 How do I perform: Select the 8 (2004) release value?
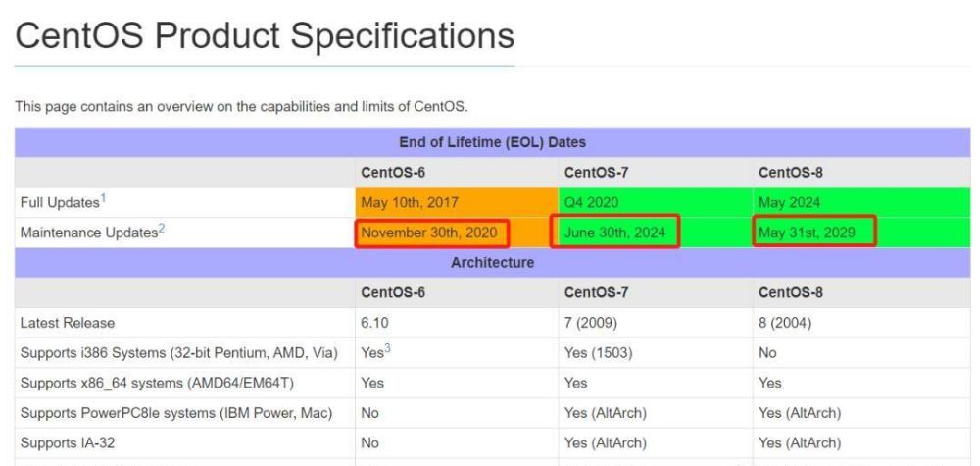pos(785,323)
